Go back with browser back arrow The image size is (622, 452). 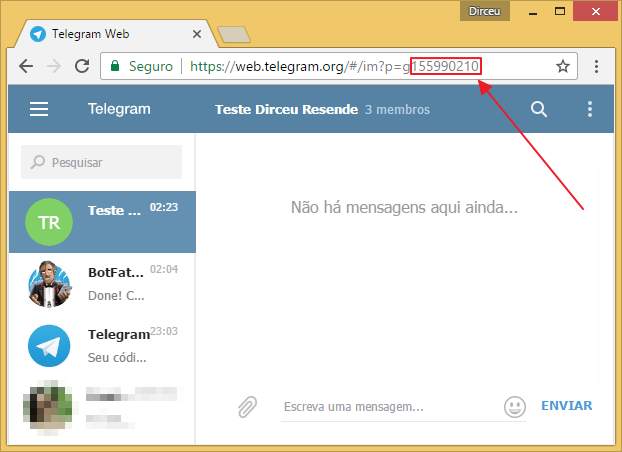pyautogui.click(x=26, y=66)
